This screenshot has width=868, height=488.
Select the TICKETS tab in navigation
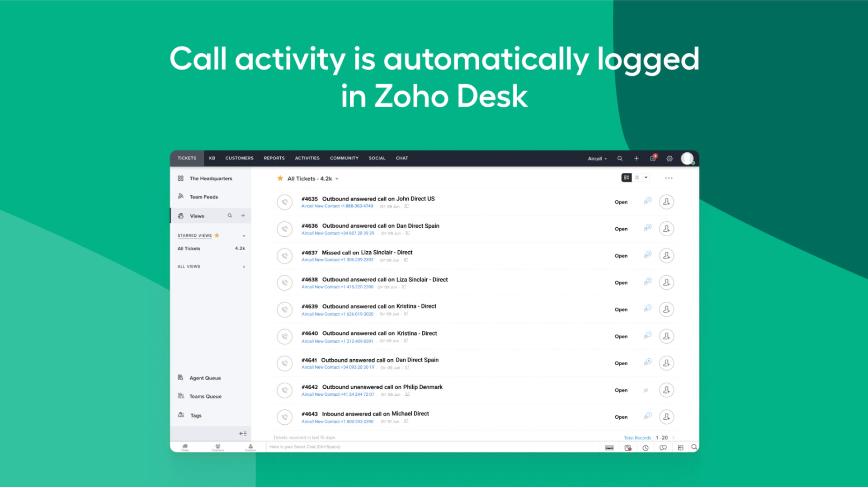pyautogui.click(x=186, y=159)
